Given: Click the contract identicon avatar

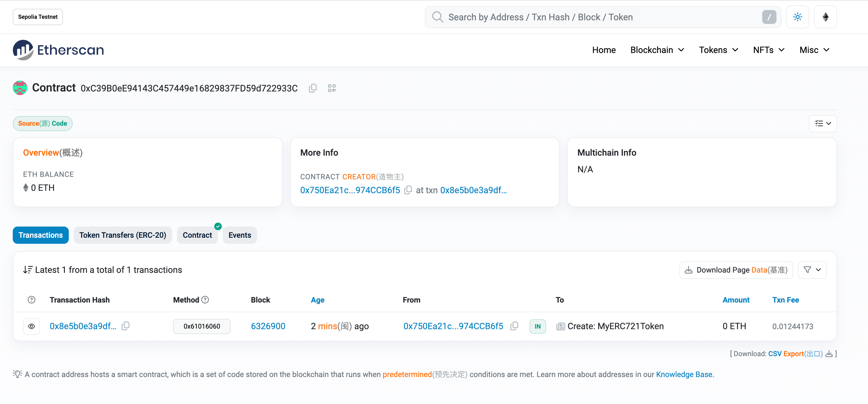Looking at the screenshot, I should click(20, 88).
